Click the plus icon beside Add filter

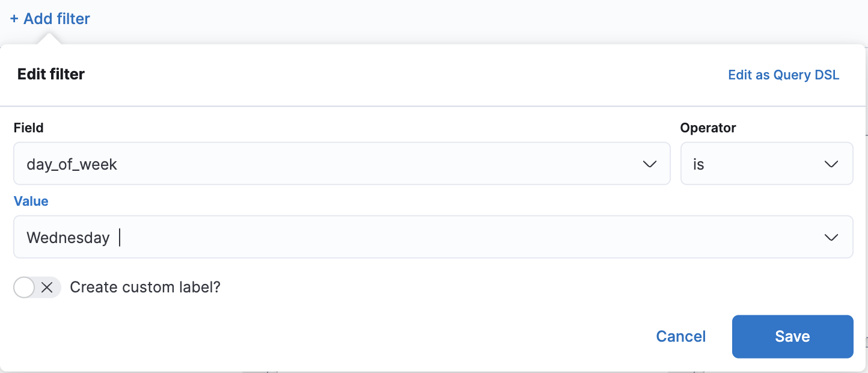point(14,19)
